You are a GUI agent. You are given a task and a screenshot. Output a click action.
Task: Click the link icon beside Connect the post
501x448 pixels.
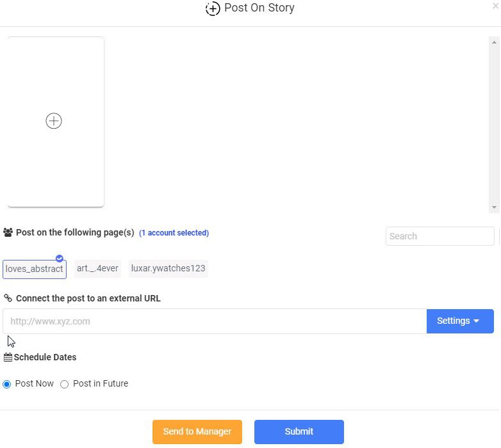point(8,298)
